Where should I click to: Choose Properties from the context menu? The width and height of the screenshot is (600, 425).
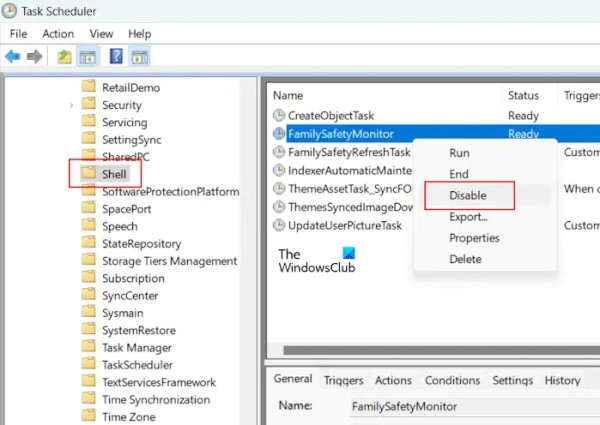(x=485, y=238)
